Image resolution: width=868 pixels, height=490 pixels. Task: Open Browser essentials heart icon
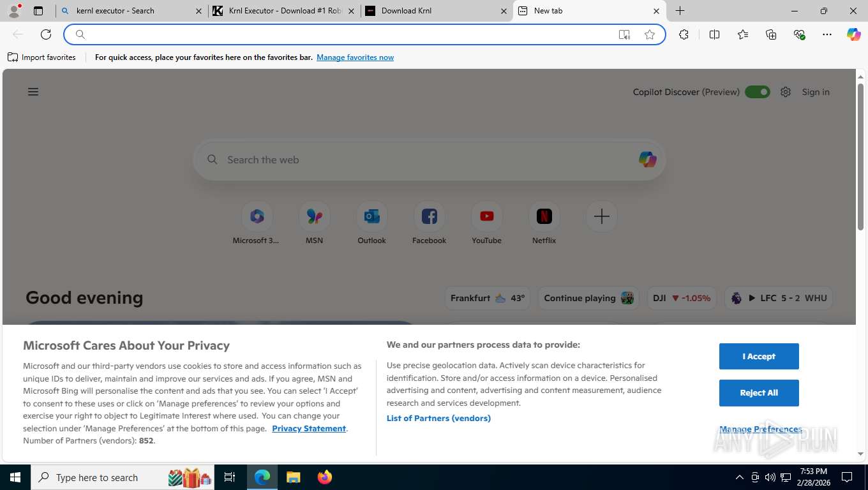pyautogui.click(x=799, y=34)
